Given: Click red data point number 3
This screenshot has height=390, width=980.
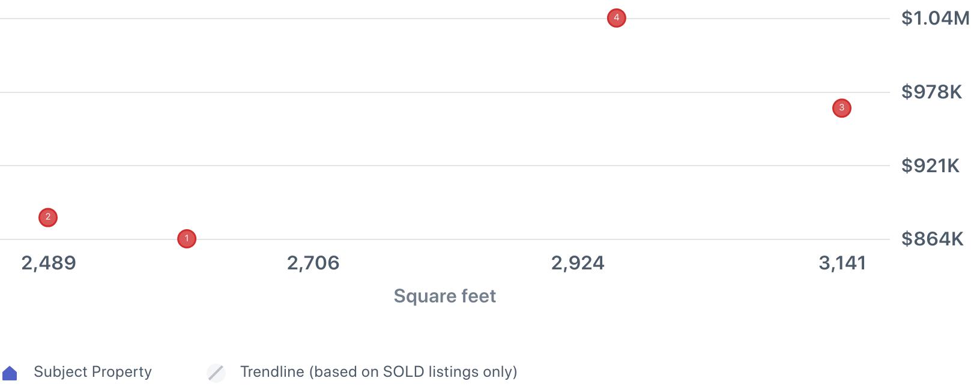Looking at the screenshot, I should [x=842, y=108].
